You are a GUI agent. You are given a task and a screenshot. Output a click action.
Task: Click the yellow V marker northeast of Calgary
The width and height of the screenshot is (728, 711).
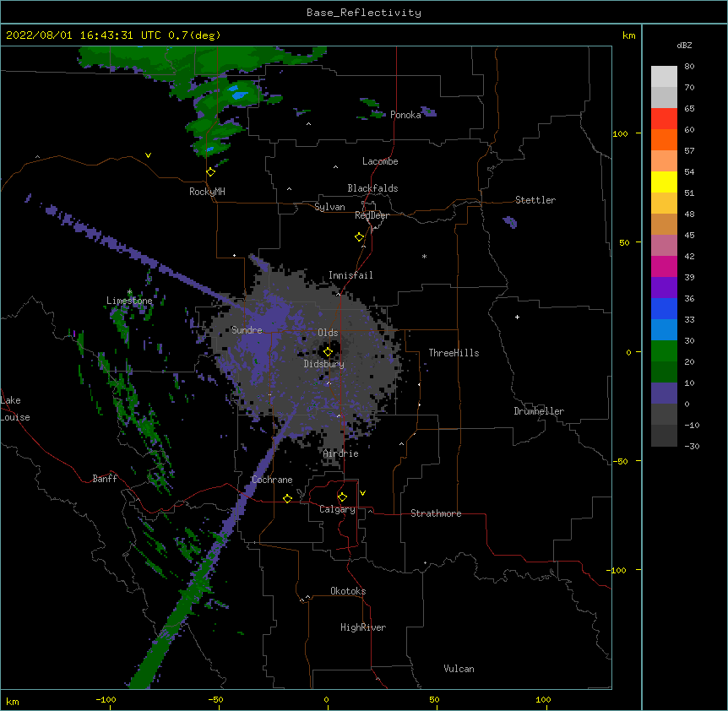(362, 493)
